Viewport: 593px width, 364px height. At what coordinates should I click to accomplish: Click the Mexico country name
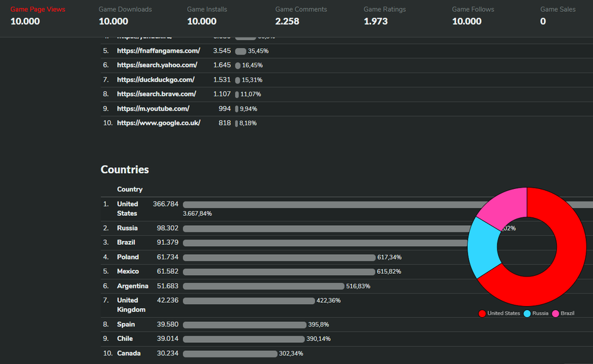tap(128, 271)
